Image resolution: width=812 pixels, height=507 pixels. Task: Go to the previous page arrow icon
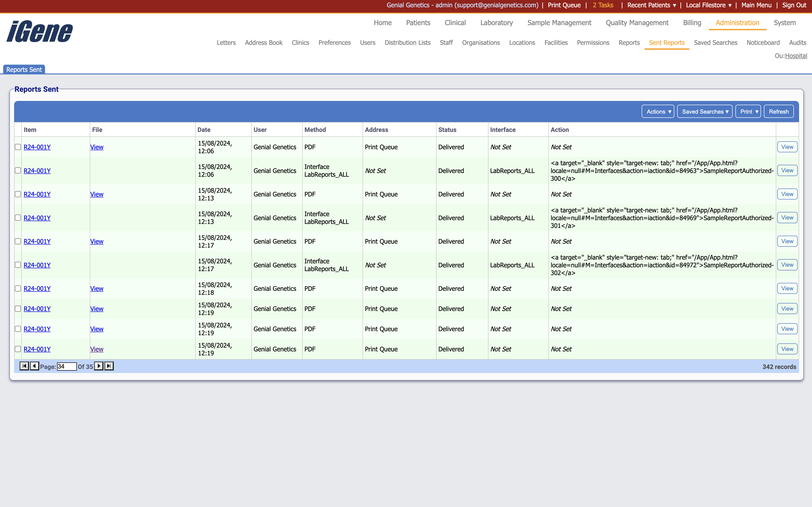coord(34,366)
